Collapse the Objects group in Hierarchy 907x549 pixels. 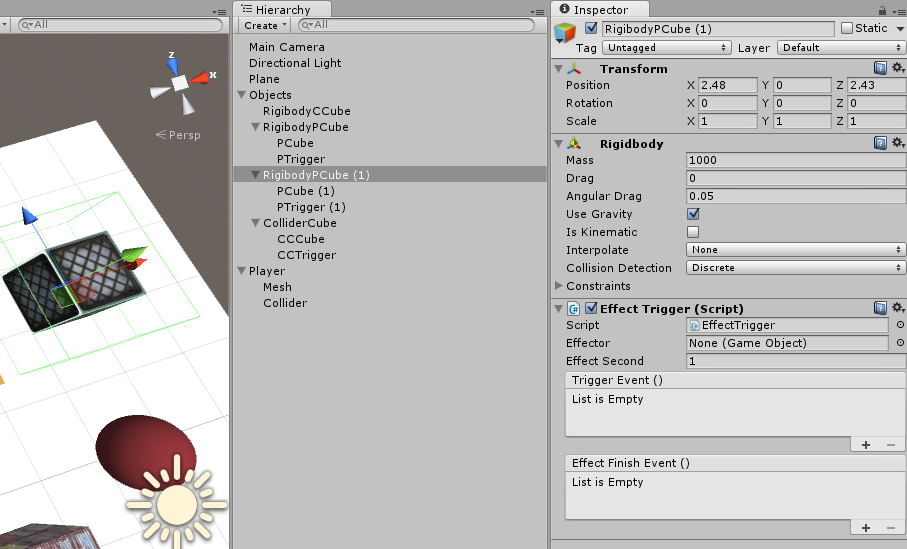[x=242, y=94]
